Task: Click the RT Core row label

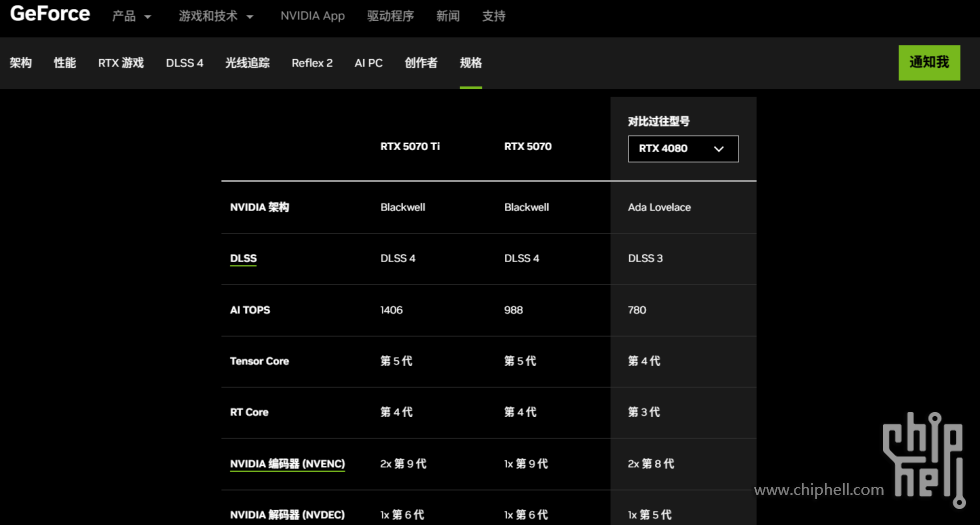Action: [249, 412]
